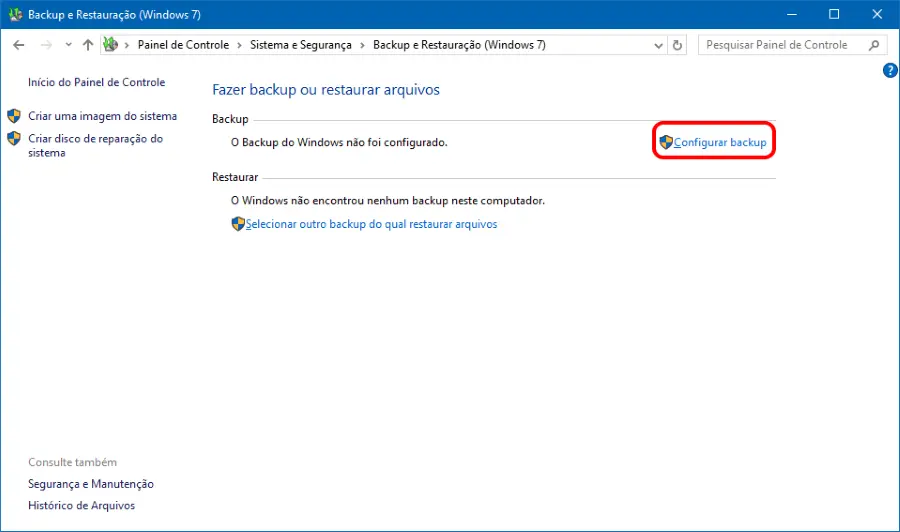Screen dimensions: 900x532
Task: Close the Backup e Restauração window
Action: [877, 14]
